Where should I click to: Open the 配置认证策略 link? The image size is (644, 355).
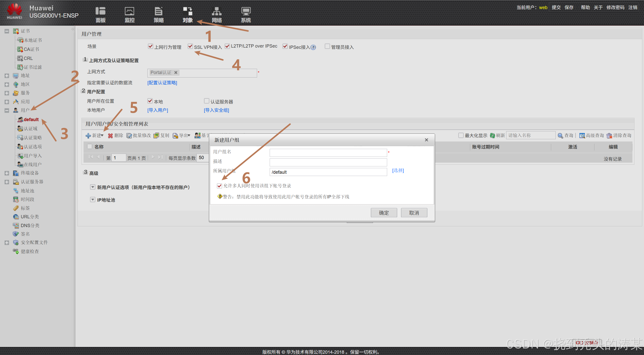point(162,83)
